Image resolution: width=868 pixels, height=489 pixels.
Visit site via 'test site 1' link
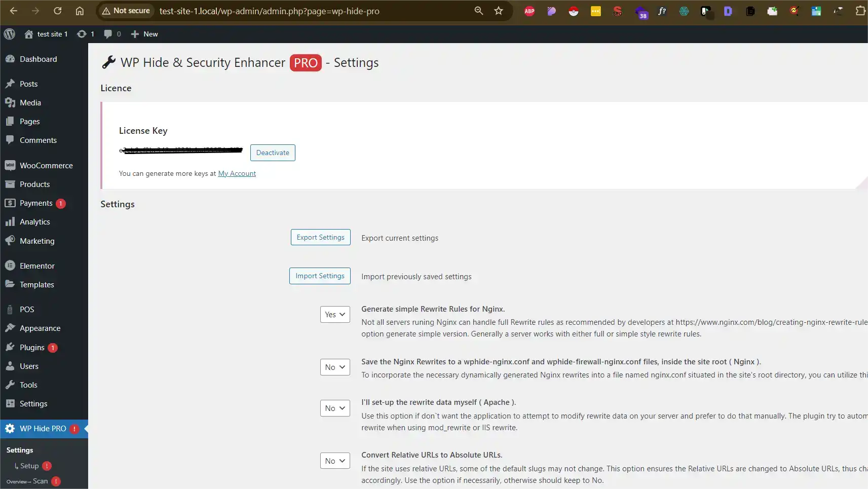[46, 34]
